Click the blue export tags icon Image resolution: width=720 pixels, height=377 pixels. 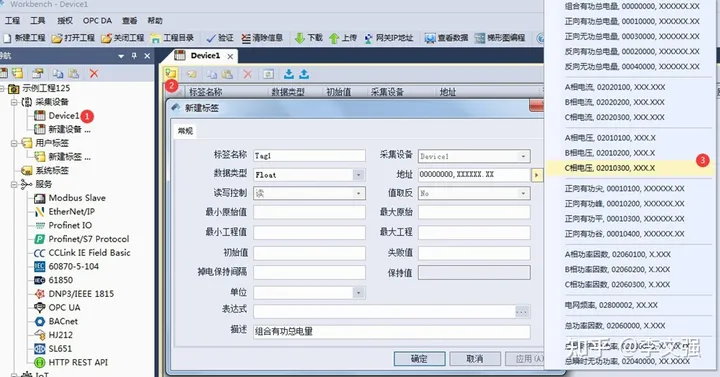(x=304, y=74)
